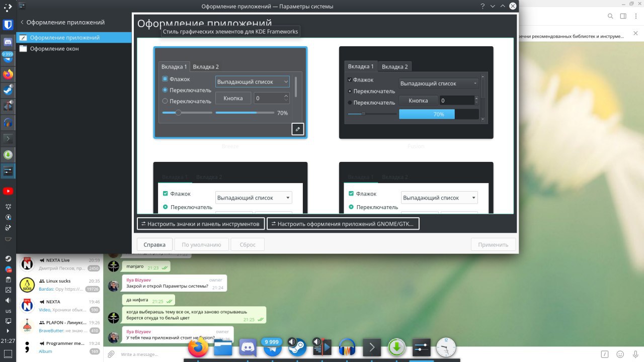644x362 pixels.
Task: Click the analog clock in the dock
Action: (446, 347)
